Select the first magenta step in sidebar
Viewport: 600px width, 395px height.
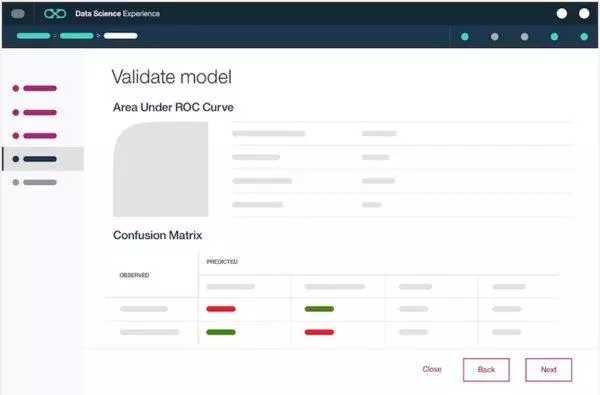coord(35,88)
